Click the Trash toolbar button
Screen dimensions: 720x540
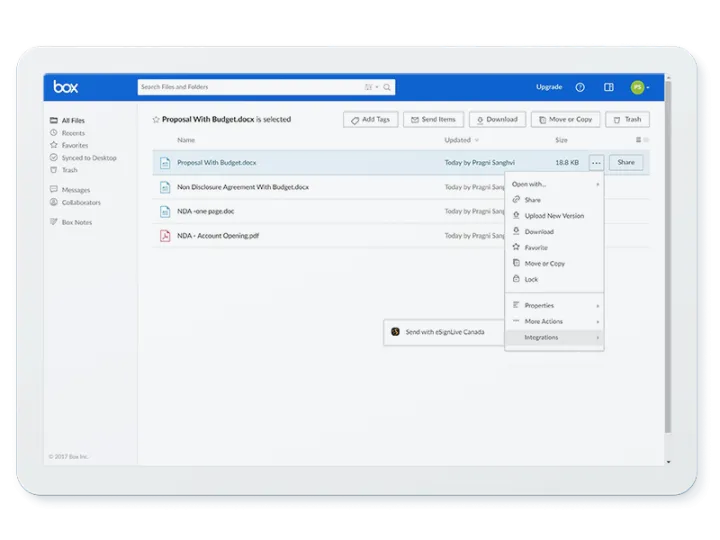(627, 119)
